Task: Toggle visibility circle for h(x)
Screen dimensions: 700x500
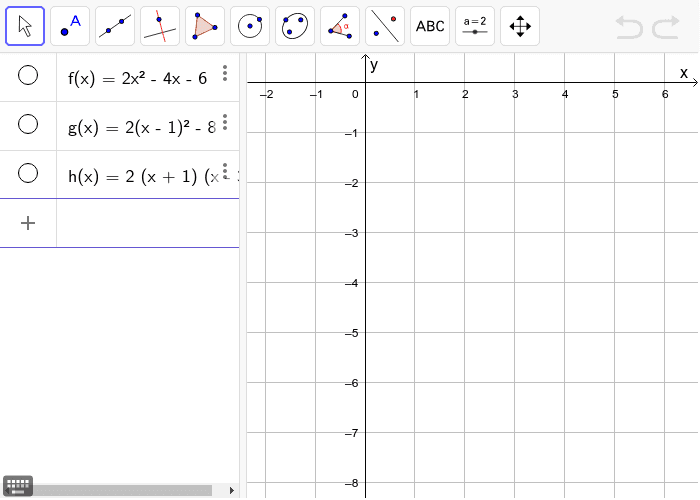Action: point(28,173)
